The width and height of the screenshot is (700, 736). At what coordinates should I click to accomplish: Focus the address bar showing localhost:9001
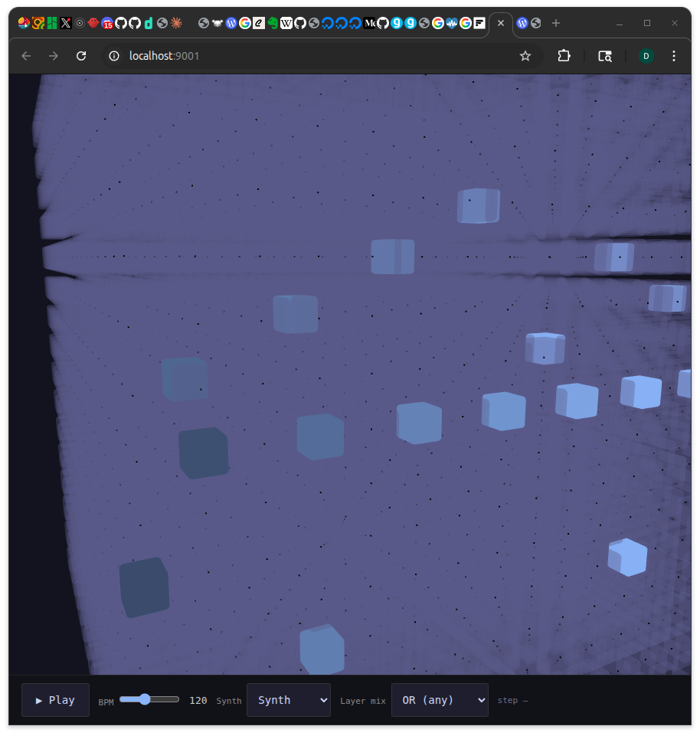[306, 56]
